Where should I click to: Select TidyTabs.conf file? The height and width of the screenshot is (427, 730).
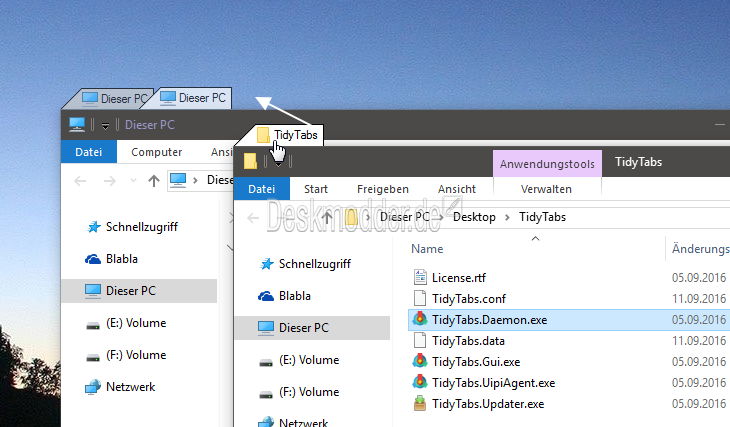[x=468, y=298]
